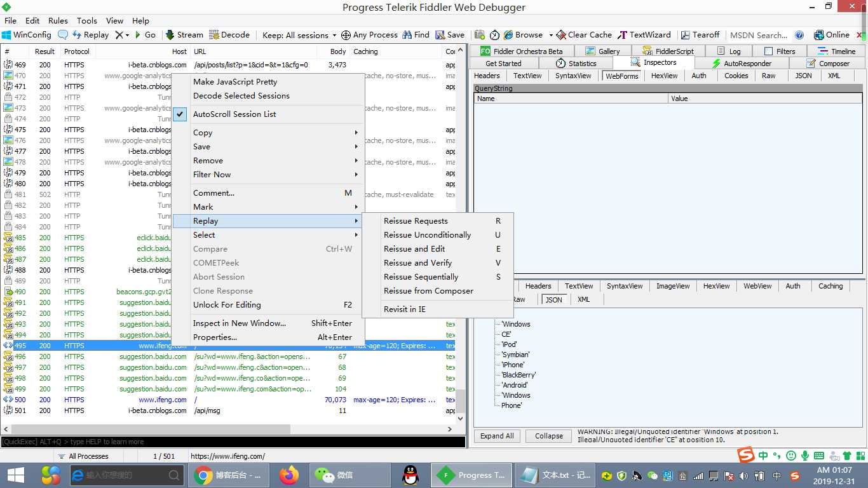868x488 pixels.
Task: Click Clear Cache in the toolbar
Action: [585, 35]
